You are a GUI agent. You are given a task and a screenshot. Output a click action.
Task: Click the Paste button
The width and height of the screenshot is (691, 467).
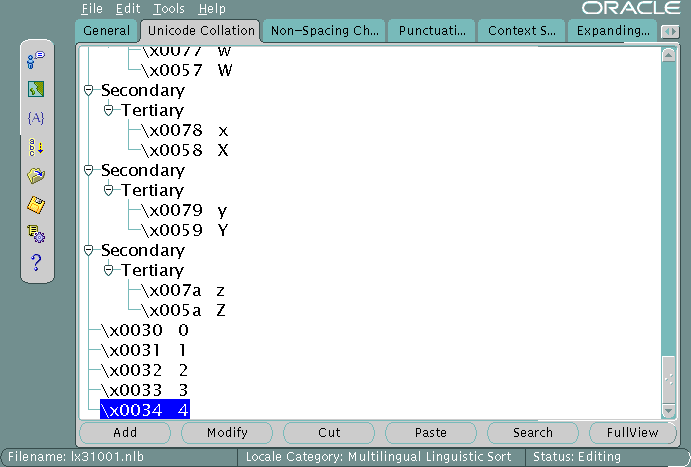(x=431, y=433)
